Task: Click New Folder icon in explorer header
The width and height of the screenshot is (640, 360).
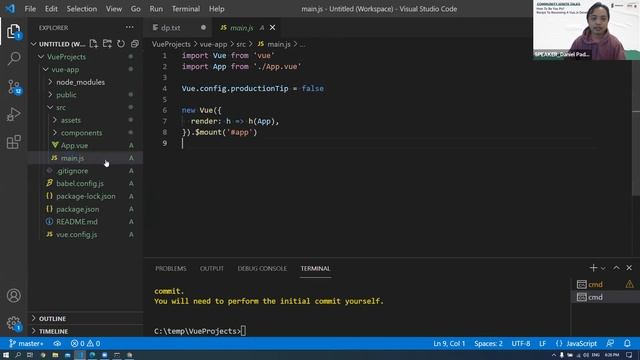Action: click(x=107, y=44)
